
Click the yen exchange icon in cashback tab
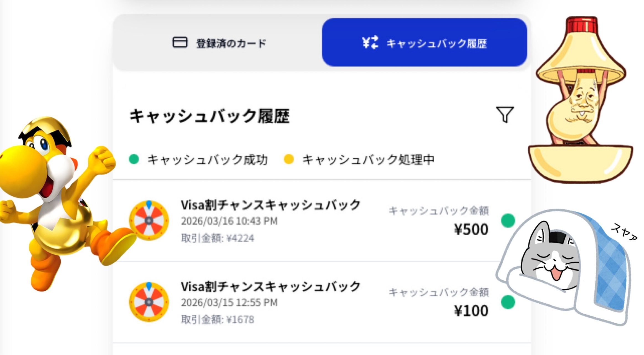click(x=370, y=43)
